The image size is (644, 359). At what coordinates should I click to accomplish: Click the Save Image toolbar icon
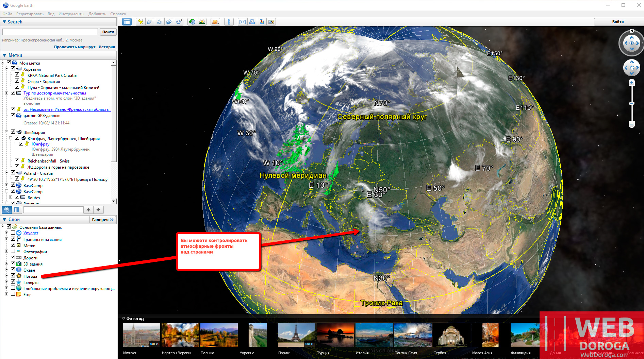tap(261, 22)
